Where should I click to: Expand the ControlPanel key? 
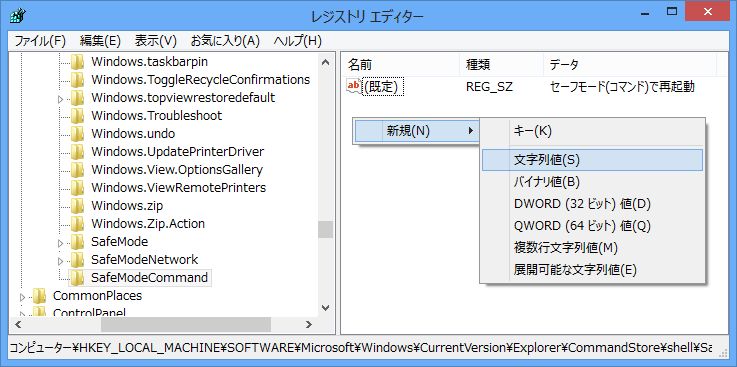coord(22,313)
